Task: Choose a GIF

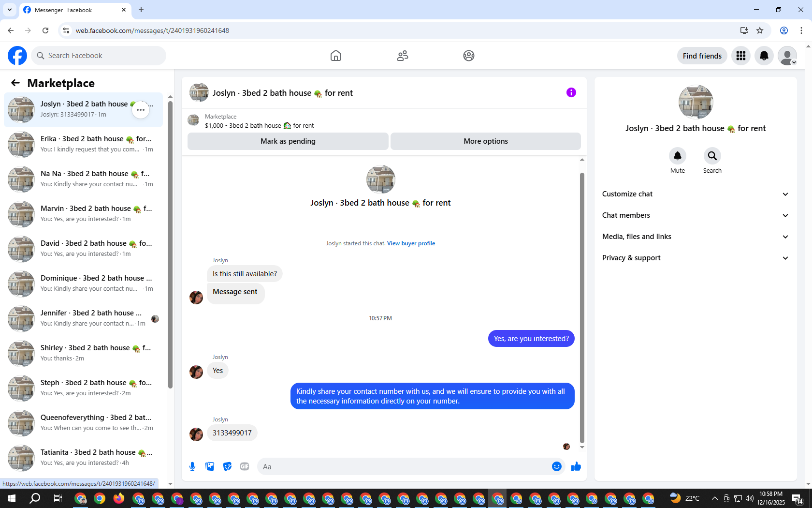Action: tap(245, 466)
